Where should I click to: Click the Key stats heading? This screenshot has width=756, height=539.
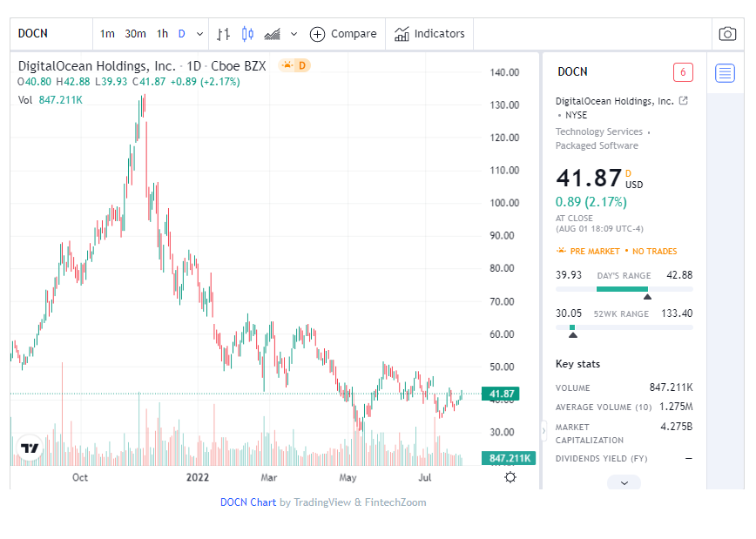click(577, 364)
